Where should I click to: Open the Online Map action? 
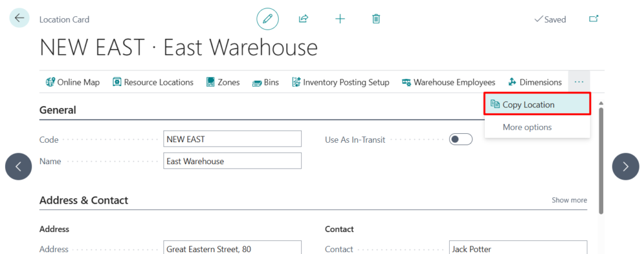pos(73,82)
